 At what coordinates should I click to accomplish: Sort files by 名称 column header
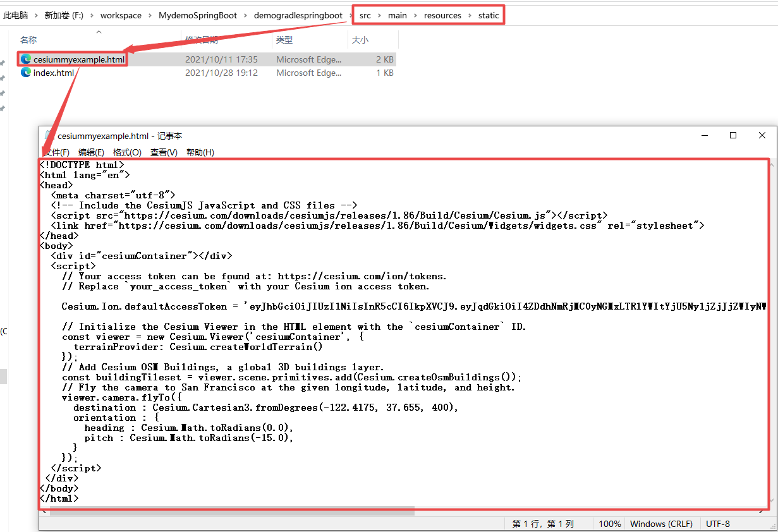click(28, 40)
